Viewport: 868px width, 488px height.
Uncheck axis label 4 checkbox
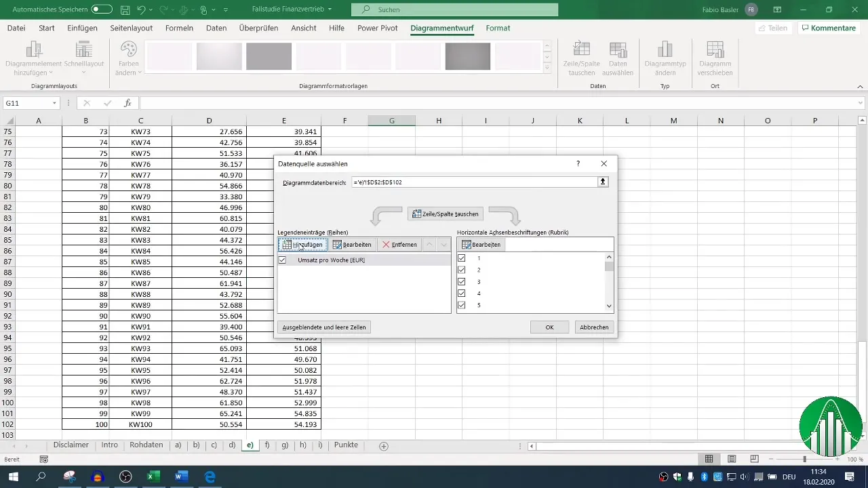[x=462, y=293]
